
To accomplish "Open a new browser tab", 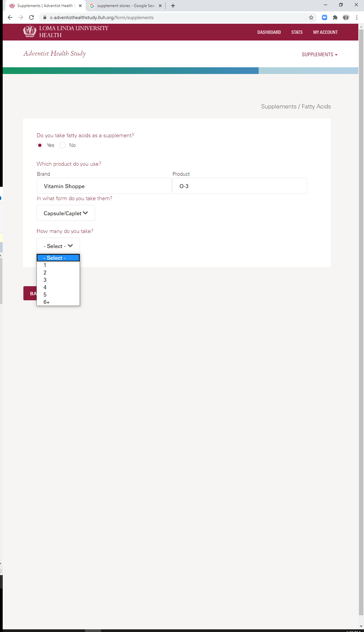I will coord(173,6).
